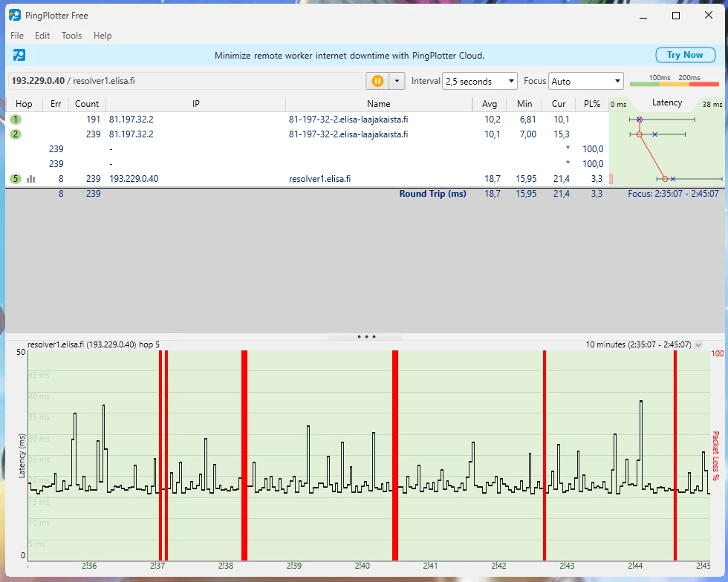The image size is (728, 582).
Task: Click the Count column header
Action: 87,104
